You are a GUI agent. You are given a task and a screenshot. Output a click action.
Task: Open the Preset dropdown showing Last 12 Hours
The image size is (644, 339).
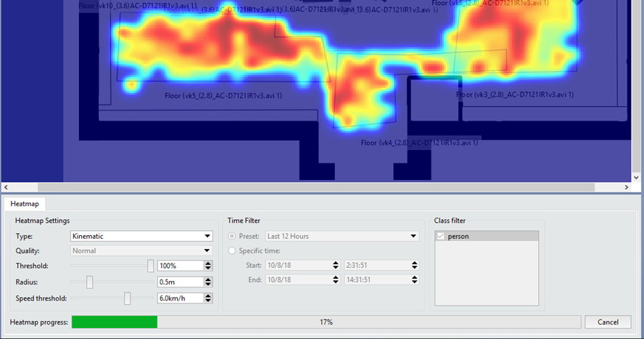click(x=342, y=236)
